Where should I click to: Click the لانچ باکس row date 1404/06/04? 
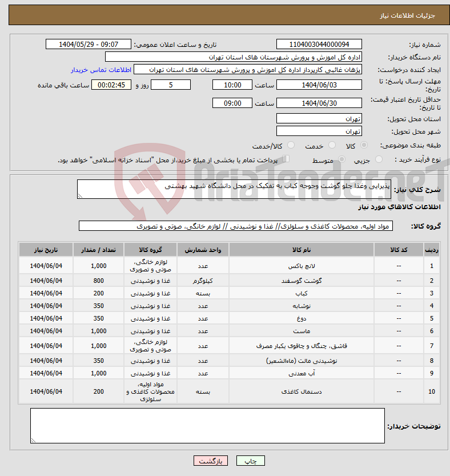(46, 266)
